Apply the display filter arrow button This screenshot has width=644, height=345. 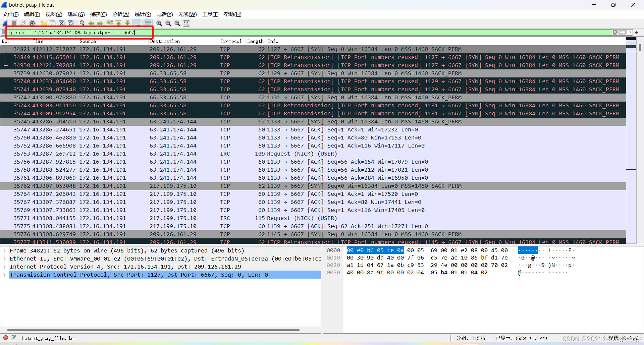[623, 33]
